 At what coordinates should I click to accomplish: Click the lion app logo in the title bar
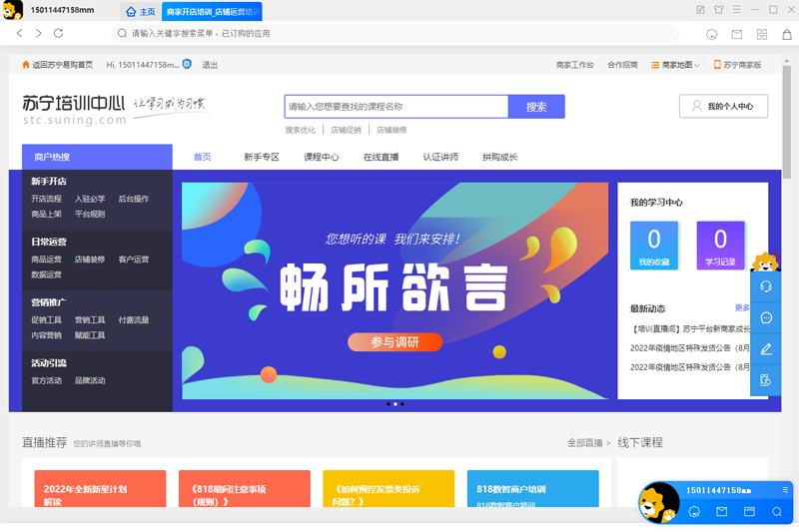(x=13, y=10)
